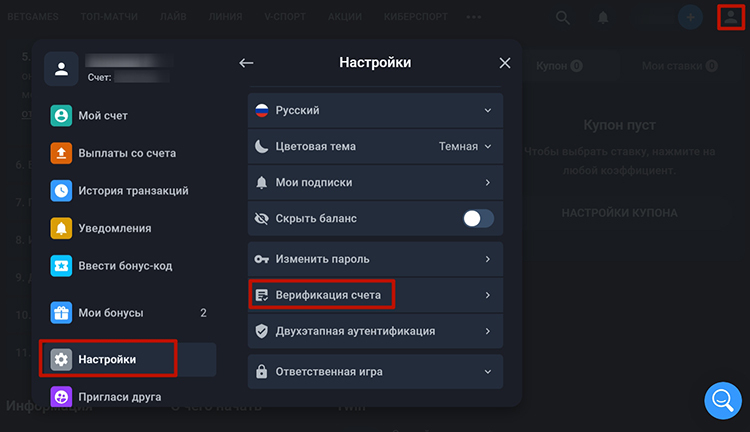Open the Мой счет account icon
750x432 pixels.
coord(61,116)
